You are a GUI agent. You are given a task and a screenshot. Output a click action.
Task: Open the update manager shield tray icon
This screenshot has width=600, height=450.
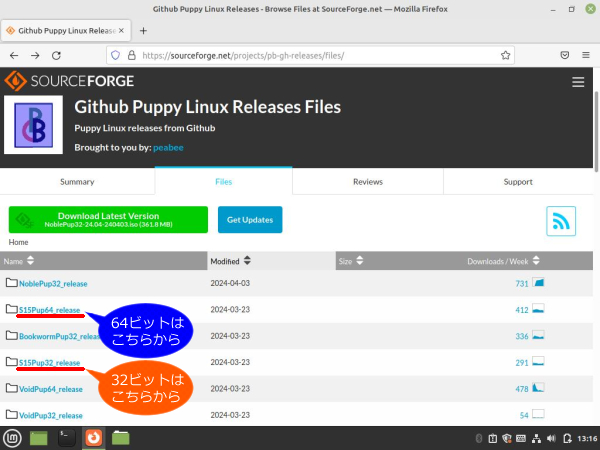click(507, 439)
